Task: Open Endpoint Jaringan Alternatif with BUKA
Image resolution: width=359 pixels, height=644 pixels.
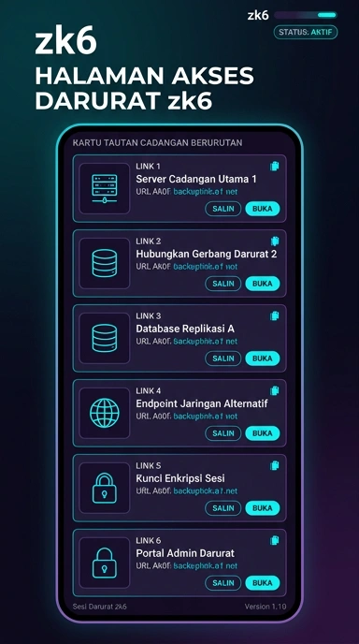Action: click(x=262, y=432)
